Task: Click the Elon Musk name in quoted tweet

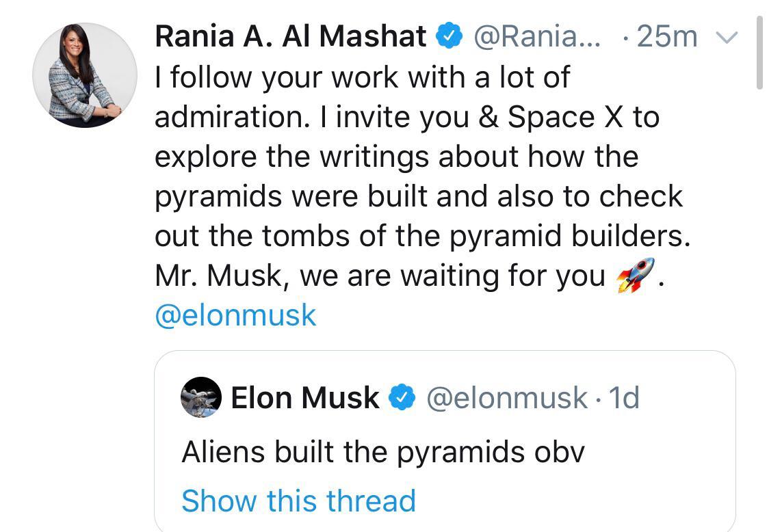Action: (305, 398)
